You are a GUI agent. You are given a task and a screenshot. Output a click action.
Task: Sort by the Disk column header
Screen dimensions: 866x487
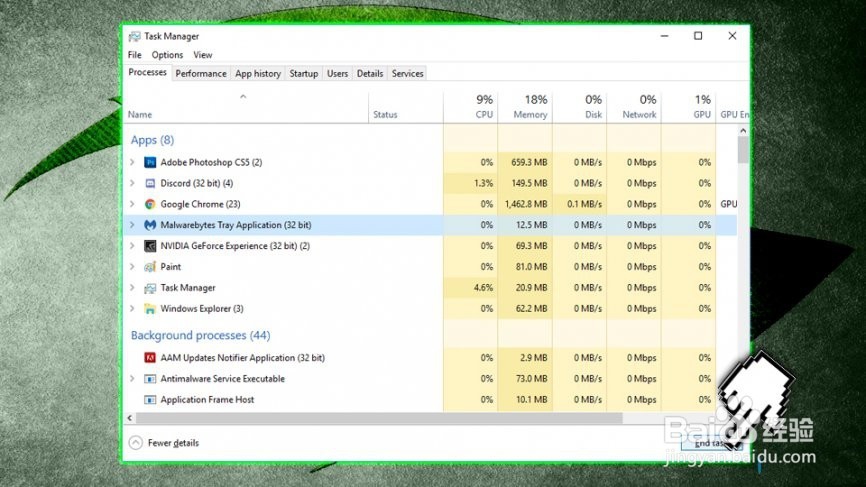tap(580, 107)
